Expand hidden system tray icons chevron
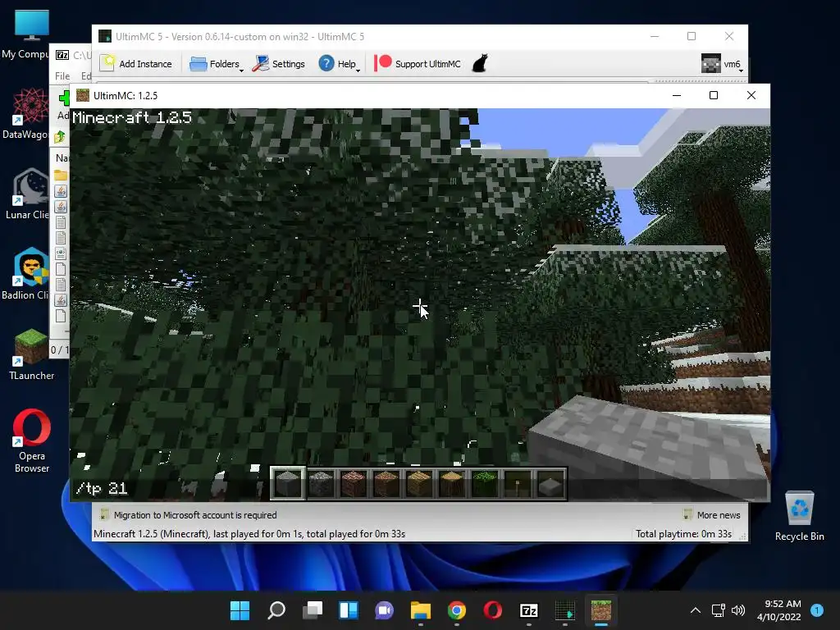The image size is (840, 630). (x=696, y=610)
